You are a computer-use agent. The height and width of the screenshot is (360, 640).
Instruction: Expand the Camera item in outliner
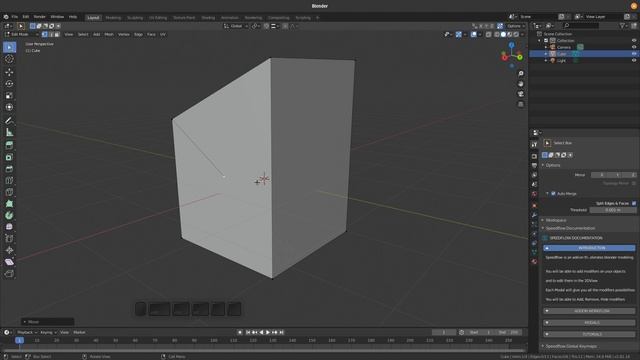(x=546, y=47)
